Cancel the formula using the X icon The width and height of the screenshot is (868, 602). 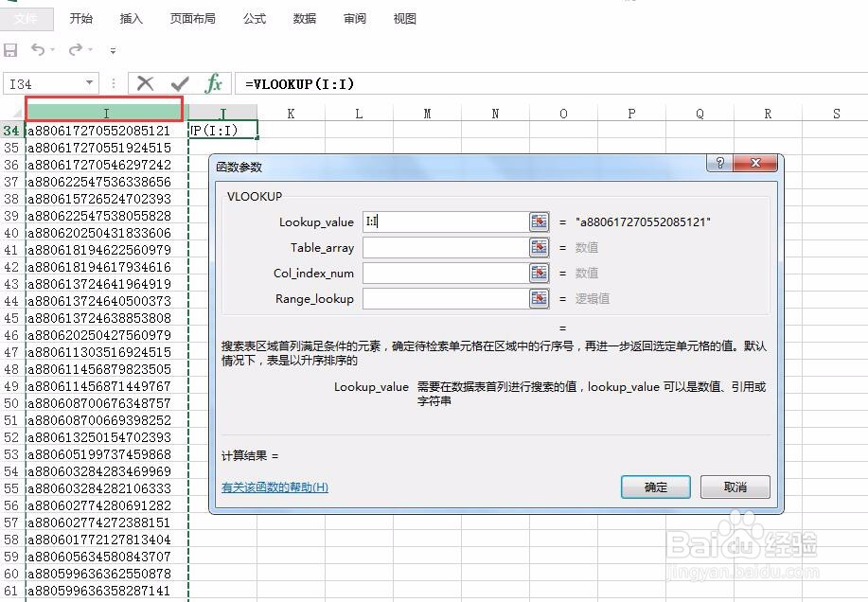coord(145,83)
